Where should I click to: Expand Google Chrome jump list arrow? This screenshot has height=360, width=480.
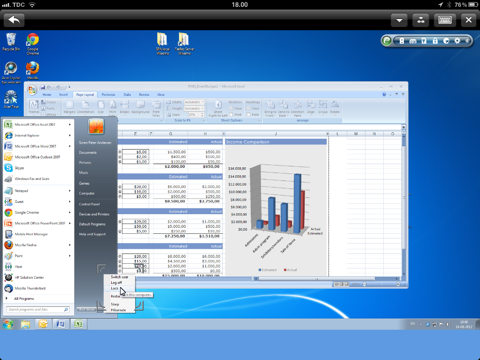(x=70, y=212)
